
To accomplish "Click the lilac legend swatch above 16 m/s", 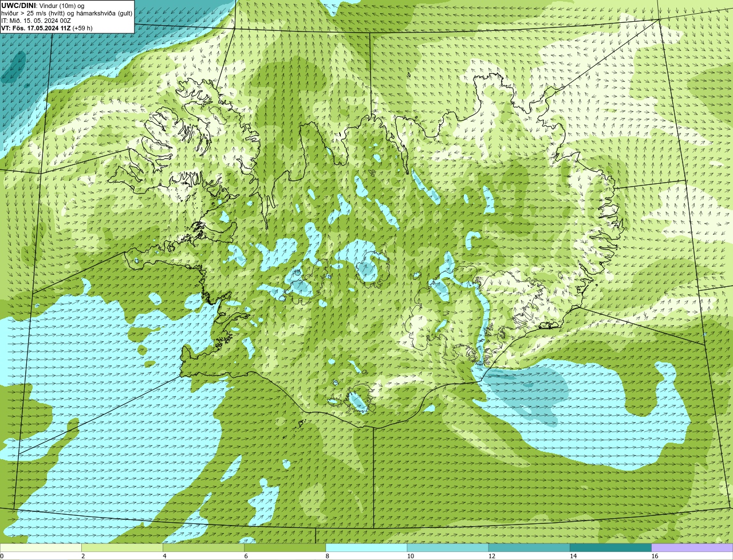I will tap(692, 547).
